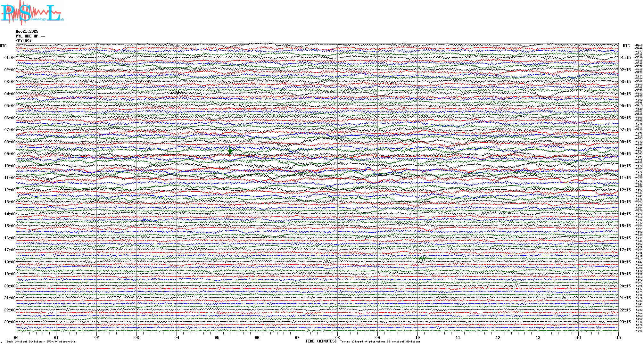Click the 12:15 time label on right
This screenshot has width=644, height=346.
[625, 190]
